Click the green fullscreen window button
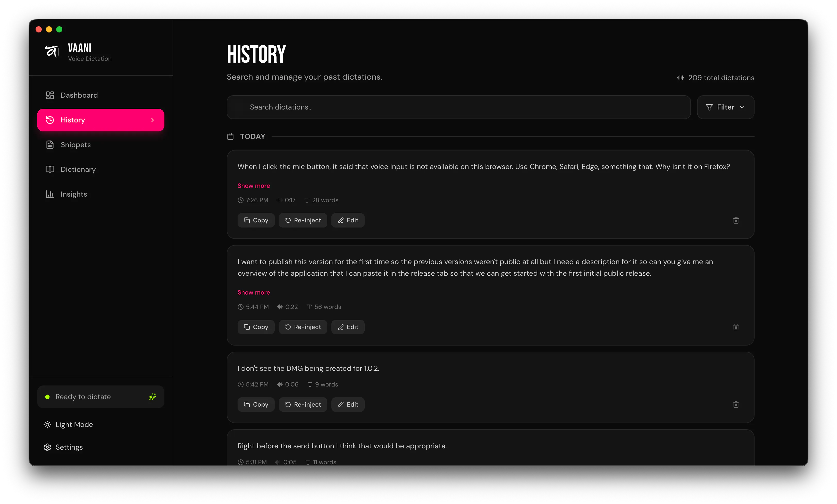The image size is (837, 504). pos(59,30)
